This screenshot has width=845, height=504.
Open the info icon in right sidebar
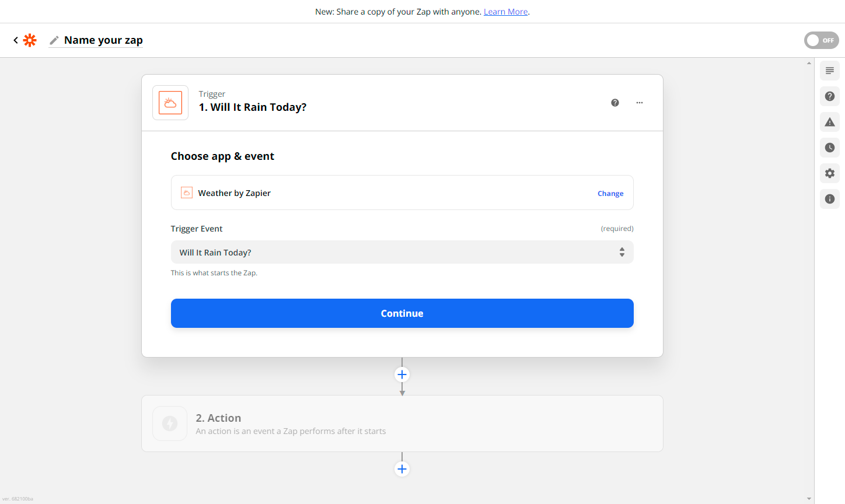coord(829,199)
